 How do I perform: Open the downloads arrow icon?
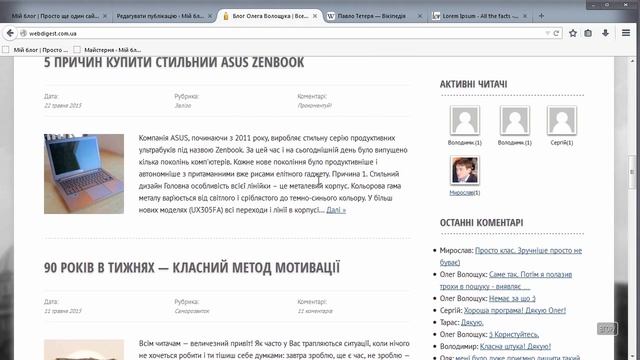point(605,33)
